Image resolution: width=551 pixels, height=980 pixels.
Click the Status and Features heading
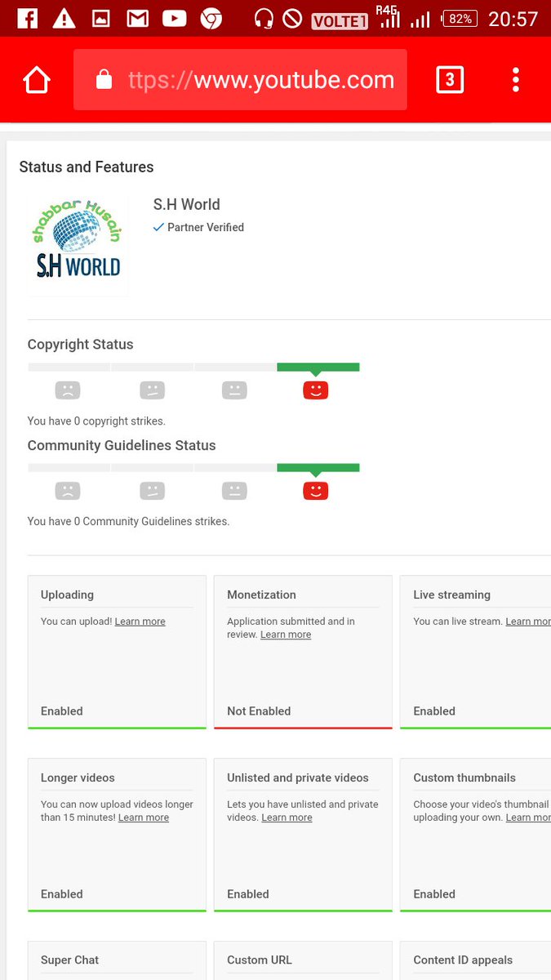pos(87,167)
